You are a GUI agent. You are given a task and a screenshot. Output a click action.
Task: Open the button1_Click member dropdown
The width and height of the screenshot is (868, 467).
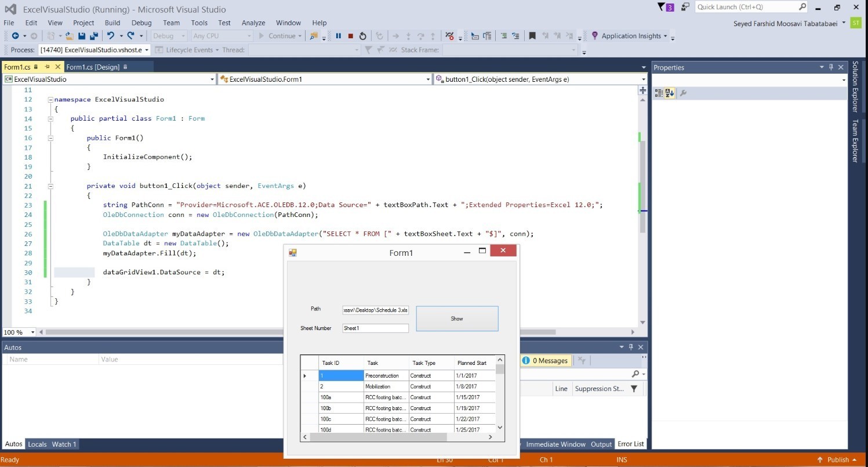pos(644,79)
